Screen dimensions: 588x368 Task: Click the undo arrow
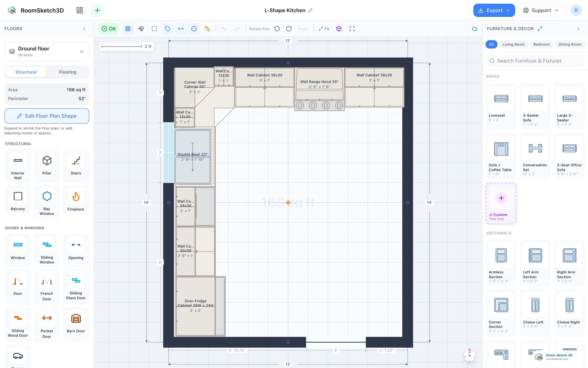point(224,29)
